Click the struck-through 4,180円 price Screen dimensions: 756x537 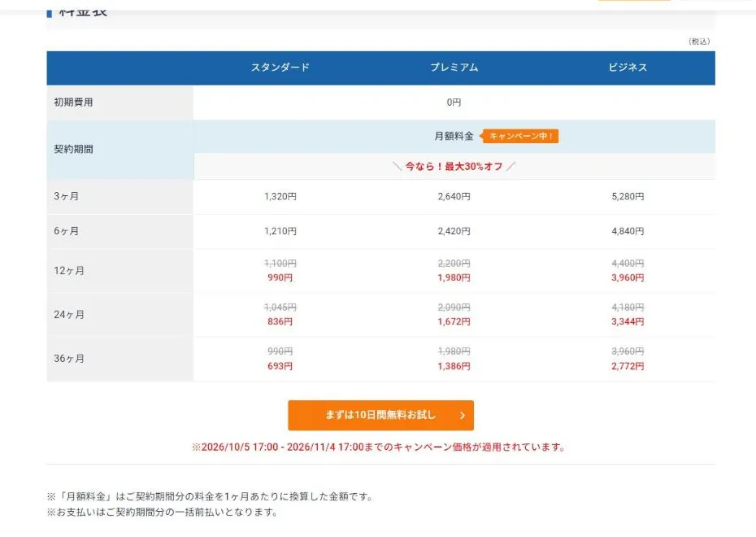click(628, 308)
